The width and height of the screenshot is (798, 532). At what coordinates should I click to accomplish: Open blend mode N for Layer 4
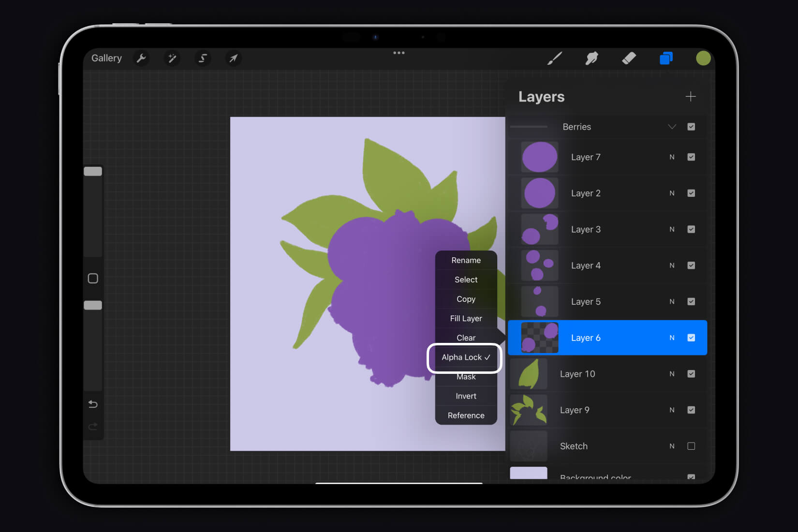[672, 266]
